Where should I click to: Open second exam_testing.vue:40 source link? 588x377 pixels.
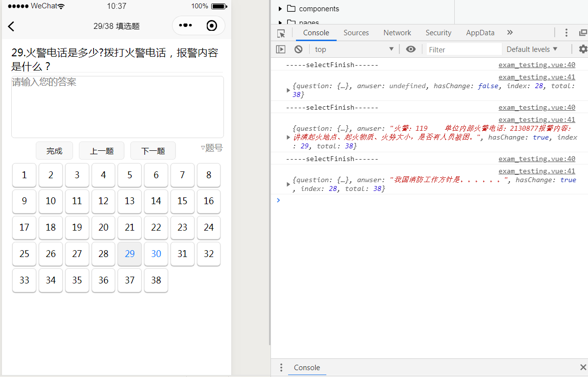point(537,108)
